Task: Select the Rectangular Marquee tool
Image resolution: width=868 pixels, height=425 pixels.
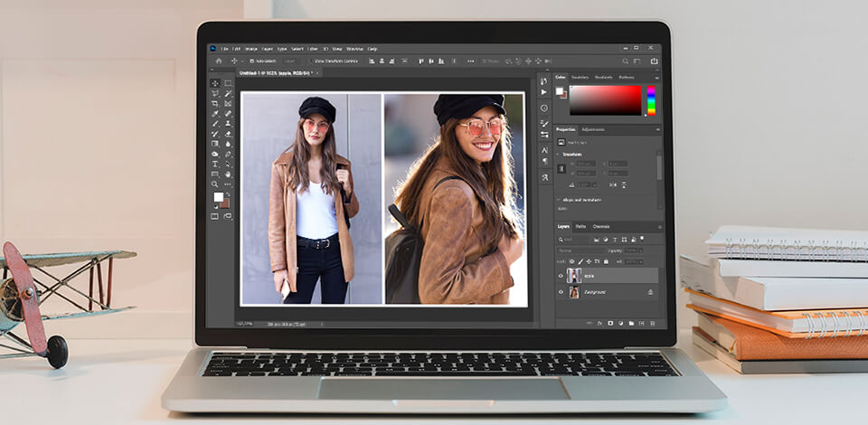Action: pos(228,83)
